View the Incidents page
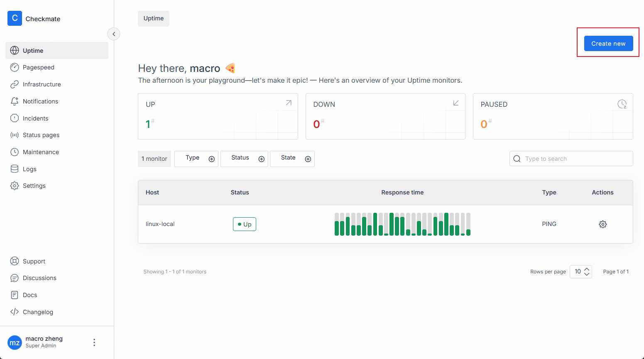 [x=35, y=118]
